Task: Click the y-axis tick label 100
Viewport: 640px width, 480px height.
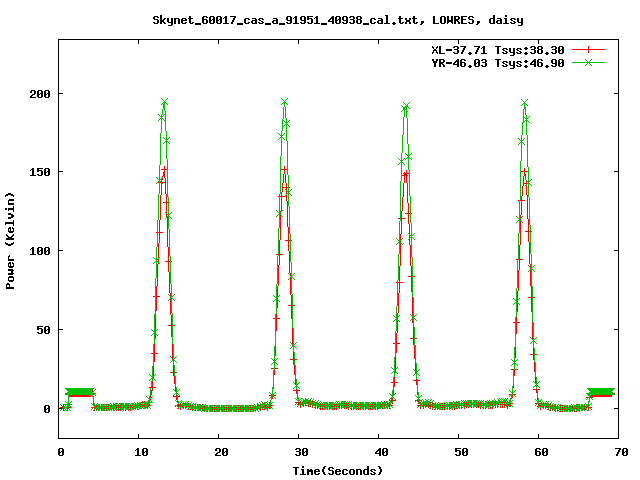Action: pos(40,251)
